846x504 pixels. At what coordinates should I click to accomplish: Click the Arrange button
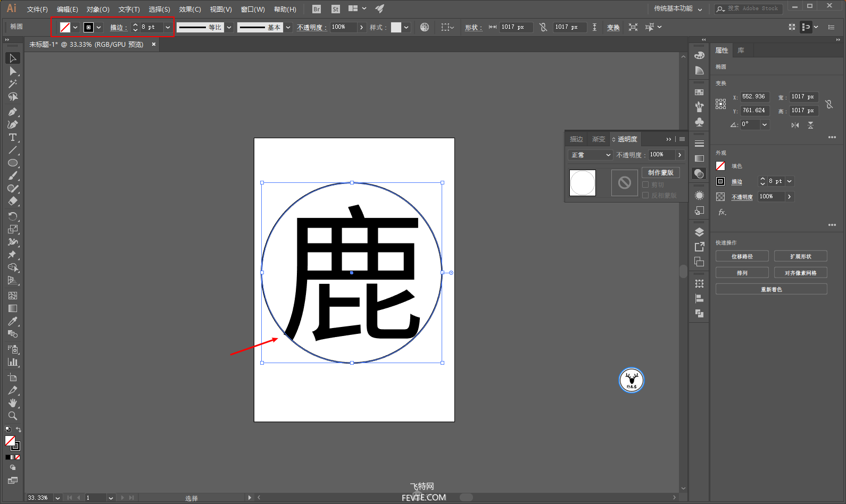coord(742,273)
